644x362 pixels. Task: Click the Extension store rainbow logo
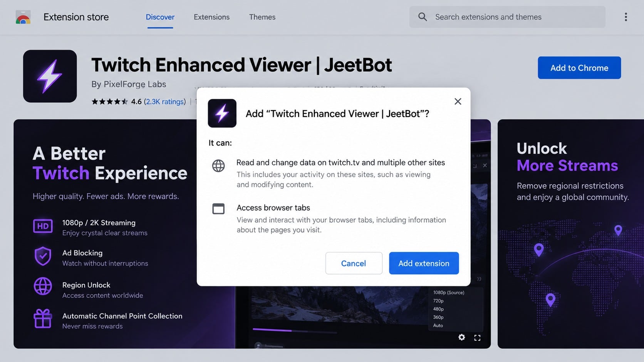coord(23,17)
